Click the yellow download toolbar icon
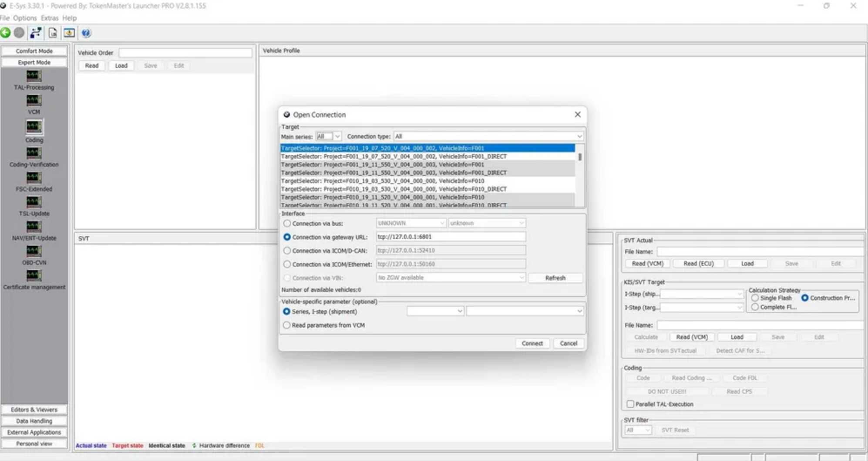 tap(69, 33)
